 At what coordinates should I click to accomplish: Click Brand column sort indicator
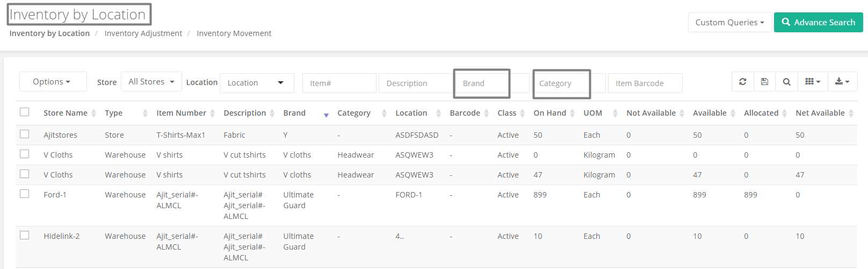(x=326, y=115)
